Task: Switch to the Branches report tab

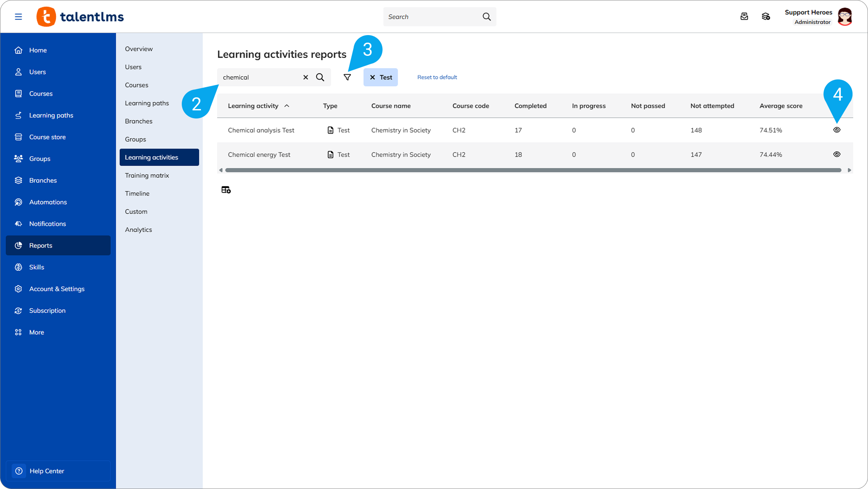Action: [x=159, y=121]
